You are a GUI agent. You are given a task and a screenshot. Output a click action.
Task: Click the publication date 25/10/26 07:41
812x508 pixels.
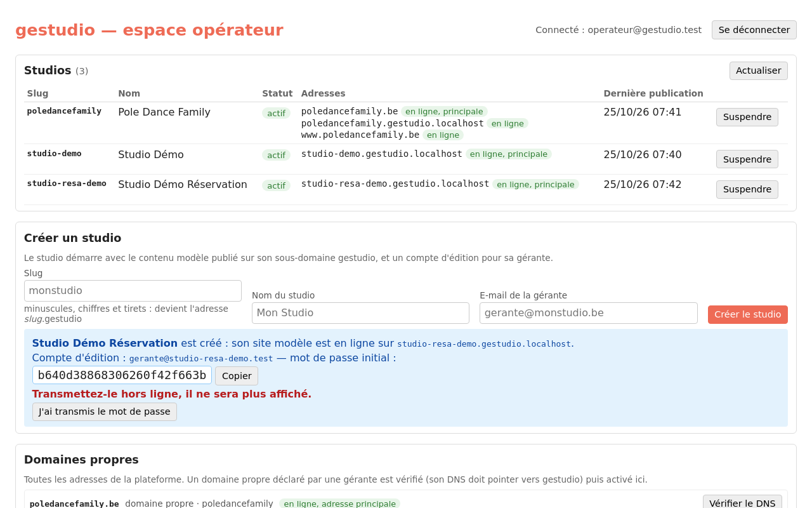click(643, 112)
